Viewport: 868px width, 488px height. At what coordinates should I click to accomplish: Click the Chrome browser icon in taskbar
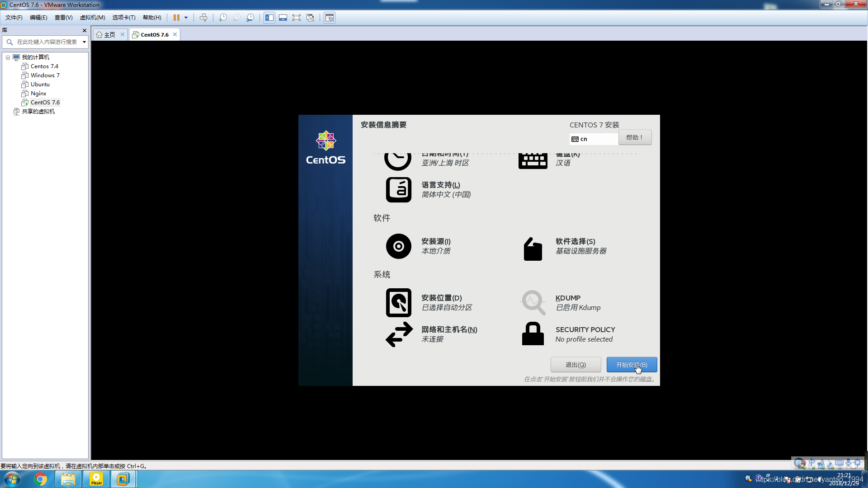[x=39, y=479]
